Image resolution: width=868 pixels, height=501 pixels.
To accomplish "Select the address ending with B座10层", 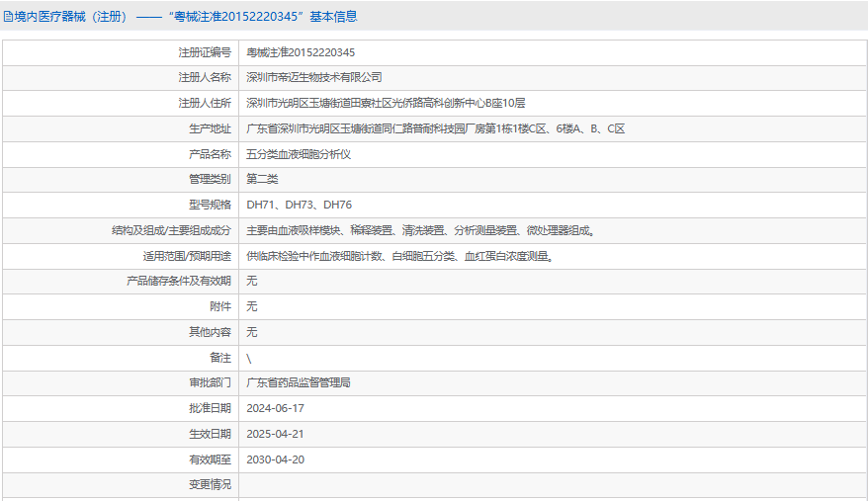I will click(386, 103).
